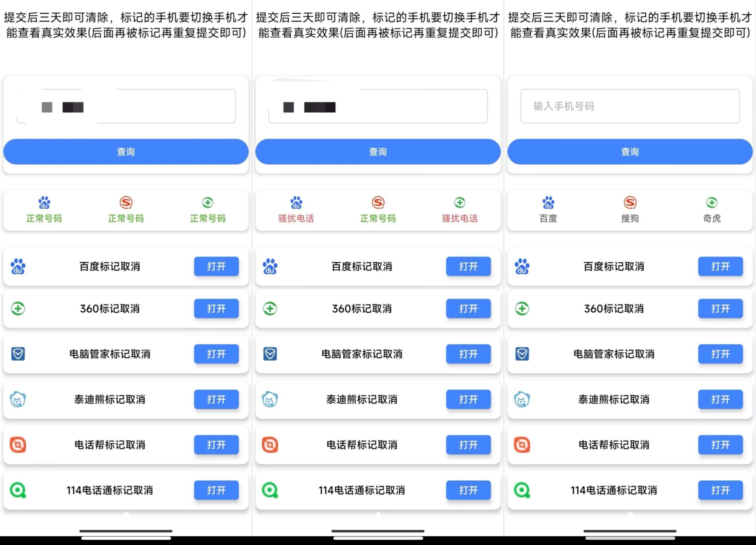The width and height of the screenshot is (756, 545).
Task: Click the 查询 button in the left panel
Action: (126, 152)
